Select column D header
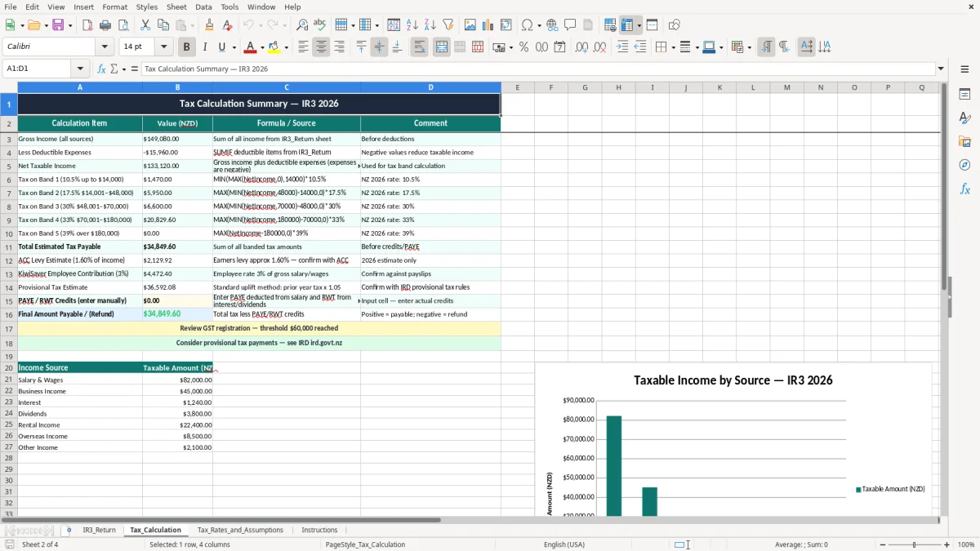980x551 pixels. click(430, 87)
